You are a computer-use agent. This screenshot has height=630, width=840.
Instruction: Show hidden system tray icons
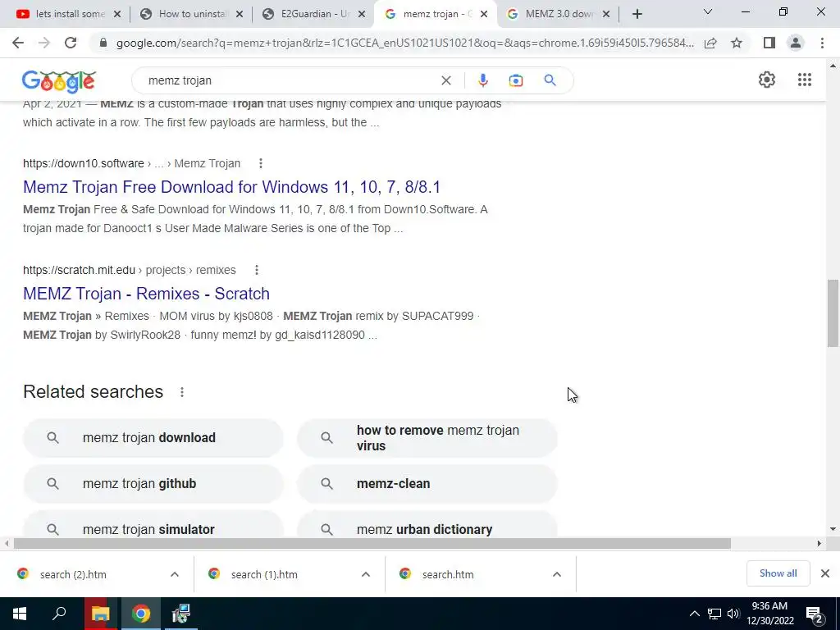(694, 614)
